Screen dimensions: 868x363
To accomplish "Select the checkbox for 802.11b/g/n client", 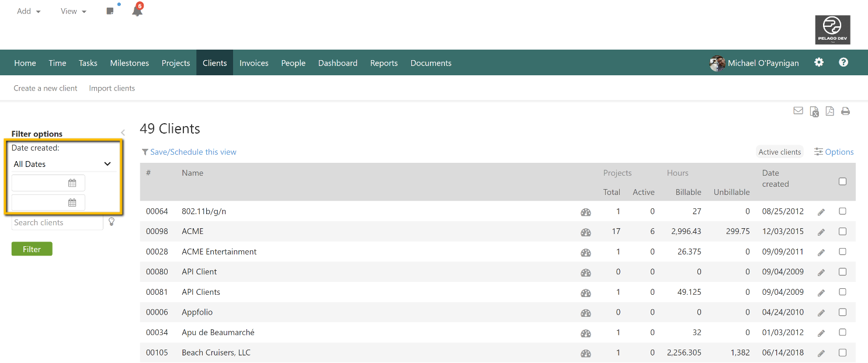I will 842,211.
